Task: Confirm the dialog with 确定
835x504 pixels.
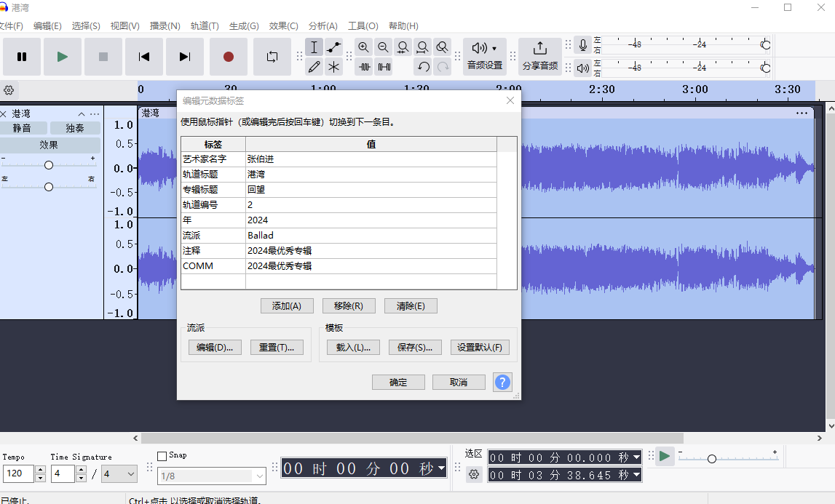Action: click(398, 382)
